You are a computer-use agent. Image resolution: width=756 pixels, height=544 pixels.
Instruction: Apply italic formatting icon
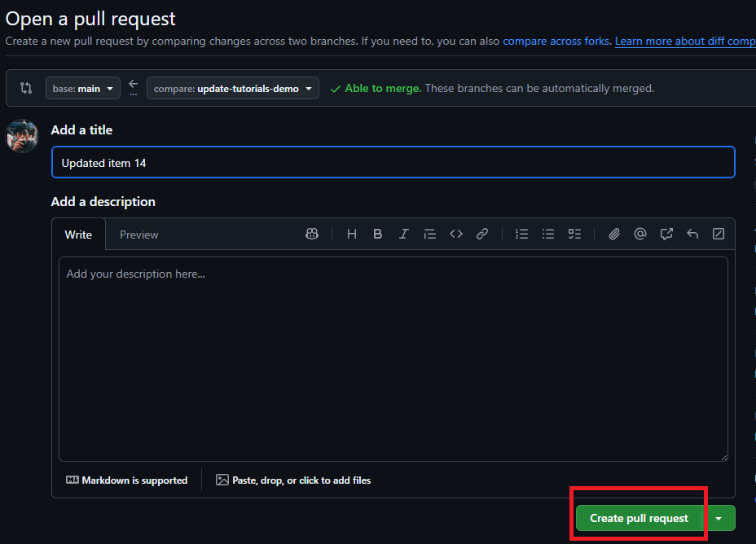point(403,234)
